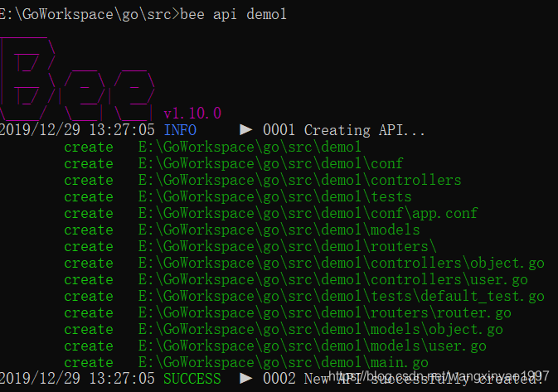Click the '0002 New API successfully created!' message
Image resolution: width=558 pixels, height=392 pixels.
click(x=404, y=379)
